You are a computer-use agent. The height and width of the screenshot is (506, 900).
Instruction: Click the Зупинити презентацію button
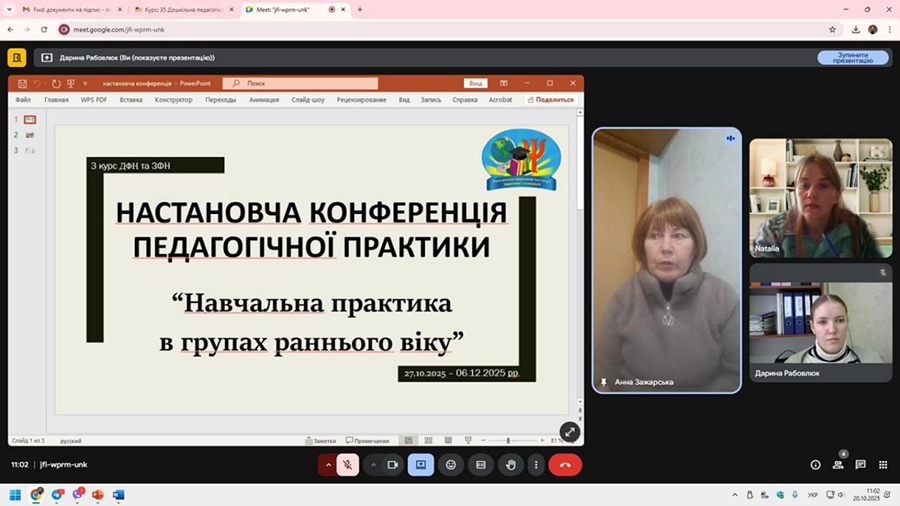pyautogui.click(x=853, y=58)
